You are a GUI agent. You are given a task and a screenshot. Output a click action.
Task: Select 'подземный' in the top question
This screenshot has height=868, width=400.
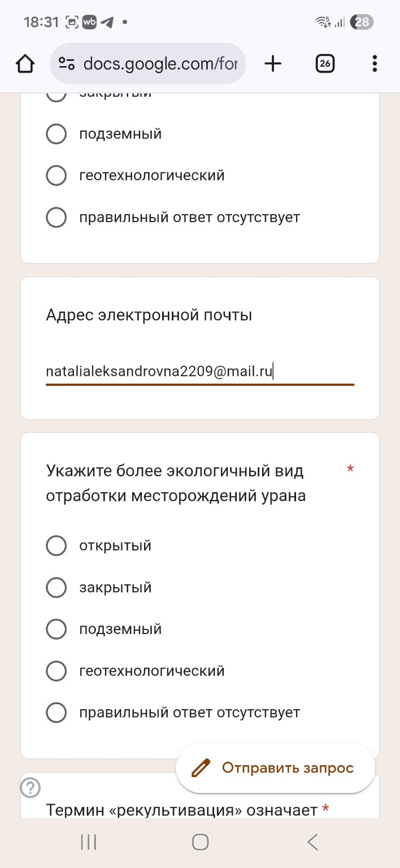pos(56,133)
